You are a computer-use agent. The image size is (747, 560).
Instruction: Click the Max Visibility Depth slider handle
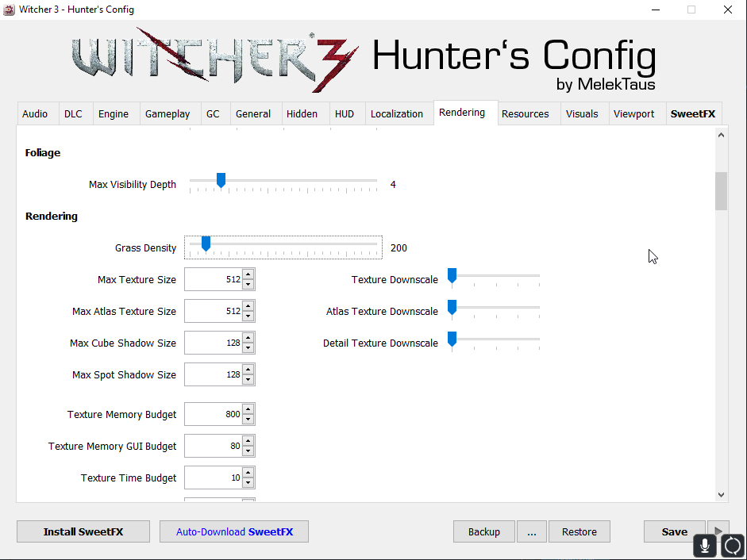[221, 181]
